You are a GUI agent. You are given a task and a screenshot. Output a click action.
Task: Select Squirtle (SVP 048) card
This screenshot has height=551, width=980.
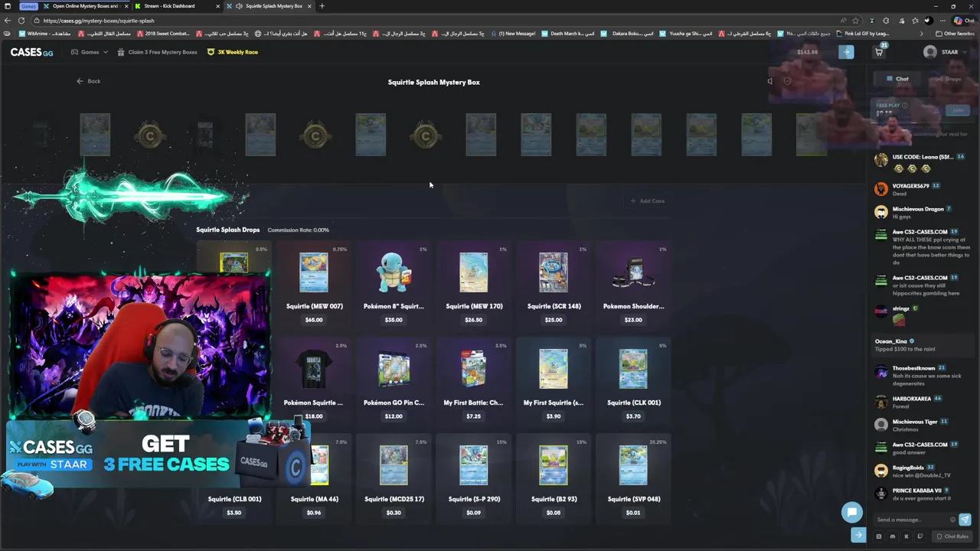[633, 478]
